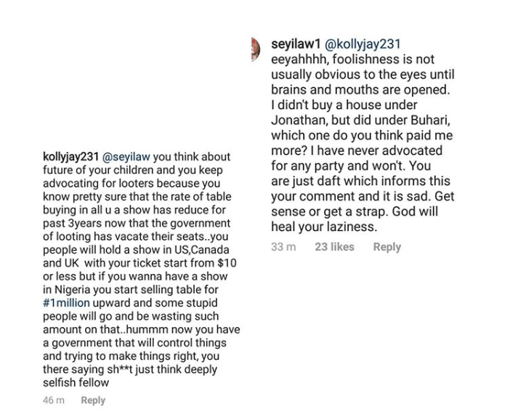
Task: Reply to seyilaw1's comment
Action: (x=386, y=247)
